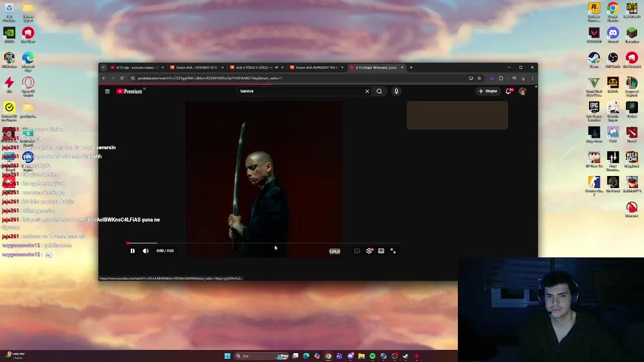Switch to 'JAJA X FÖNCE X GÖKÇE' tab
Image resolution: width=644 pixels, height=362 pixels.
(x=257, y=67)
